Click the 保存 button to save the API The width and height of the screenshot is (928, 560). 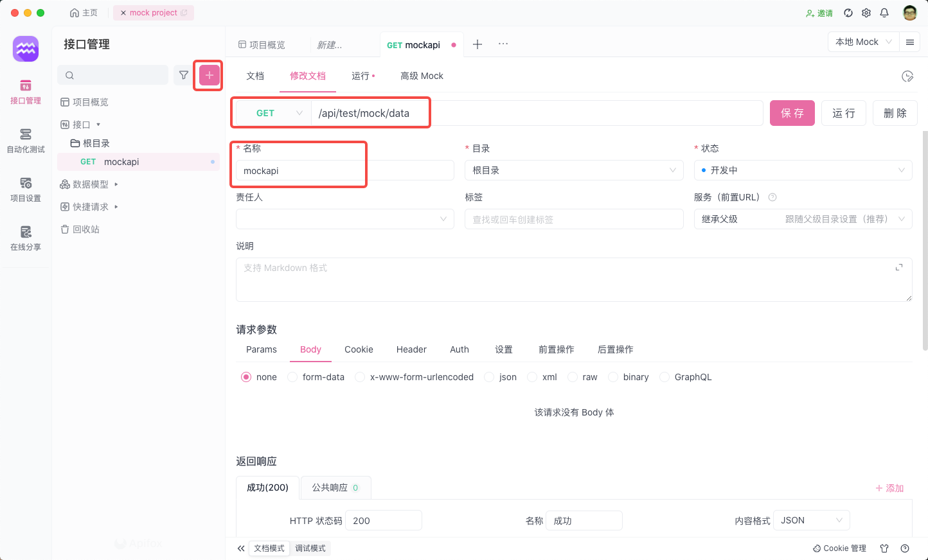[792, 112]
